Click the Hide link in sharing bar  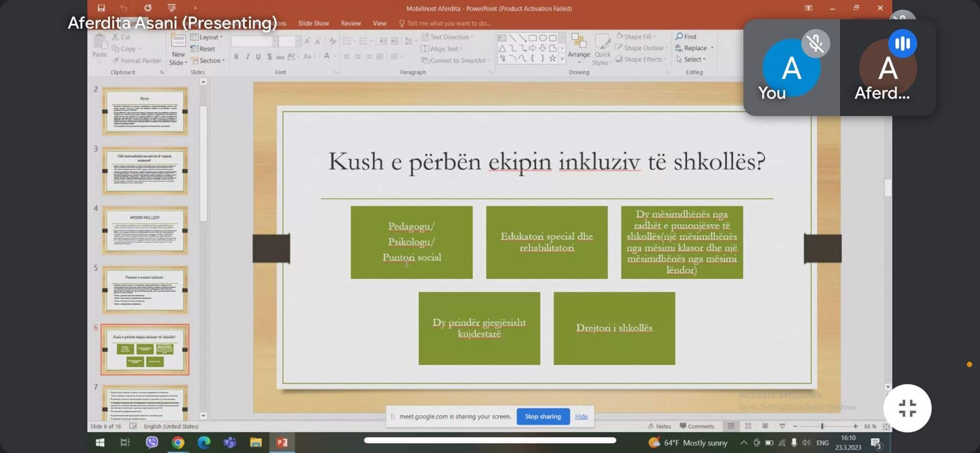pyautogui.click(x=581, y=416)
